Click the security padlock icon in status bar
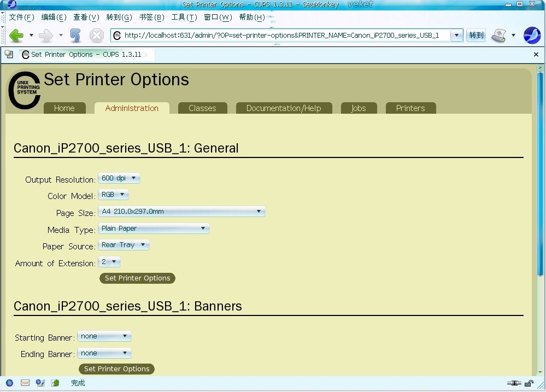Image resolution: width=546 pixels, height=392 pixels. pyautogui.click(x=529, y=383)
